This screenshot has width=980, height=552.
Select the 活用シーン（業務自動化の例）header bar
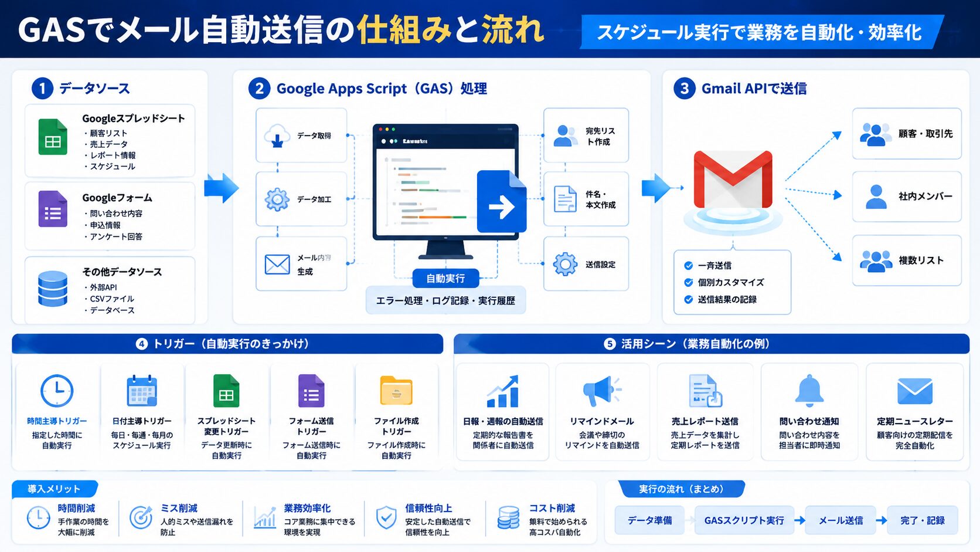tap(712, 344)
